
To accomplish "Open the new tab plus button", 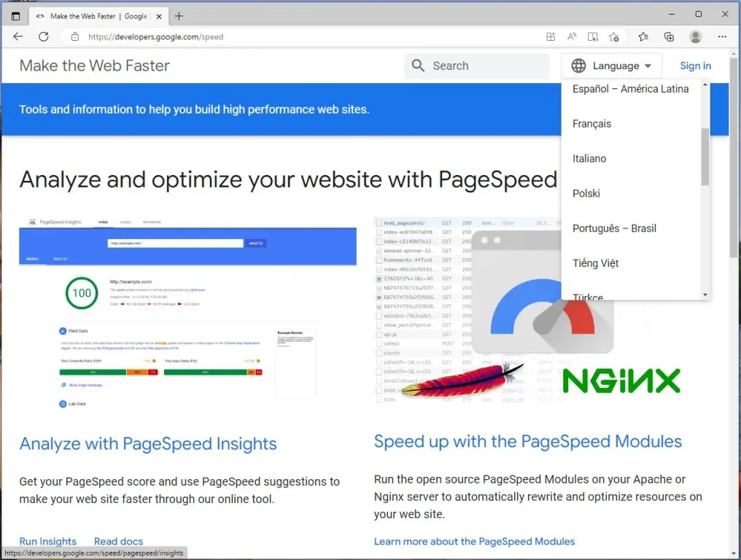I will pyautogui.click(x=179, y=15).
